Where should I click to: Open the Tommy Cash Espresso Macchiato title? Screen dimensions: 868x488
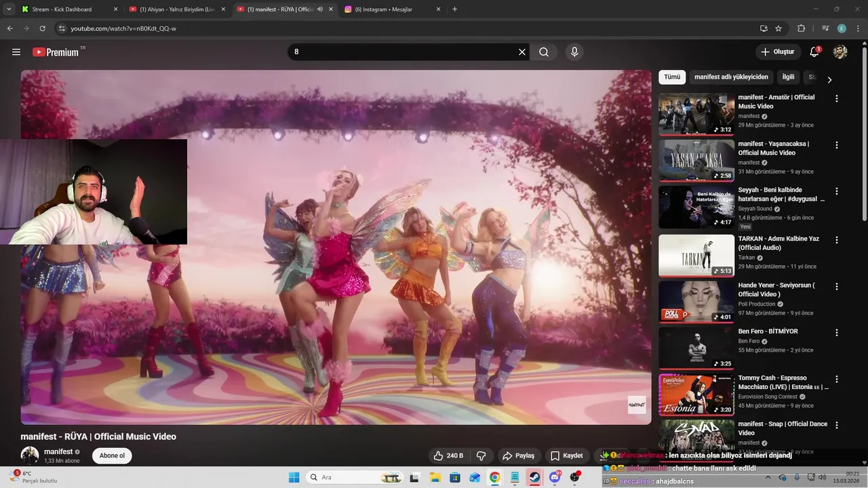783,382
